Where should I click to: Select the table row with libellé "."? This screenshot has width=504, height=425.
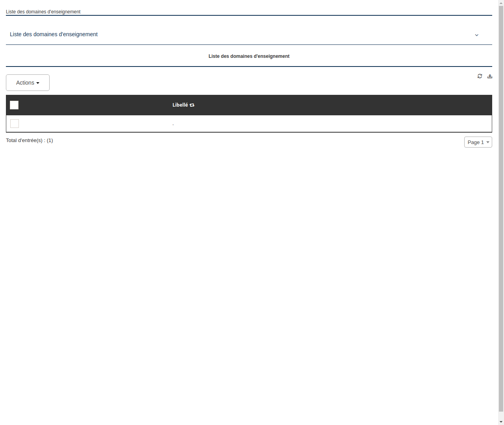(x=173, y=123)
